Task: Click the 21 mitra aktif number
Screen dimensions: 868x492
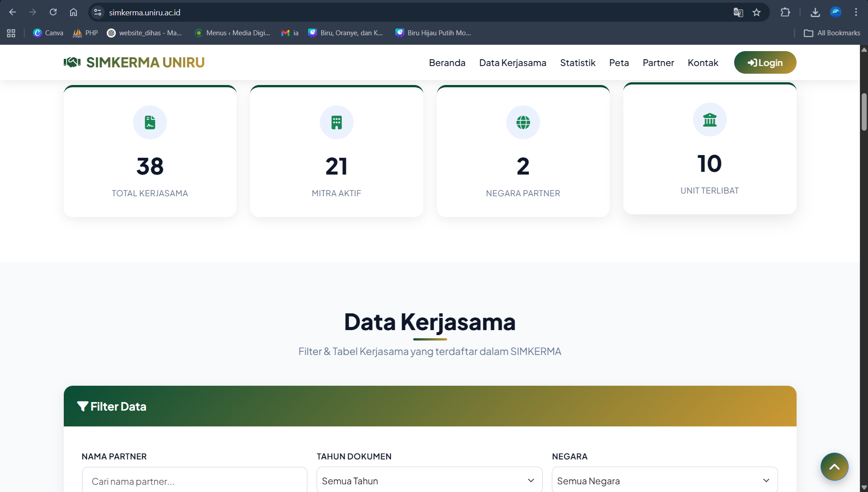Action: [337, 166]
